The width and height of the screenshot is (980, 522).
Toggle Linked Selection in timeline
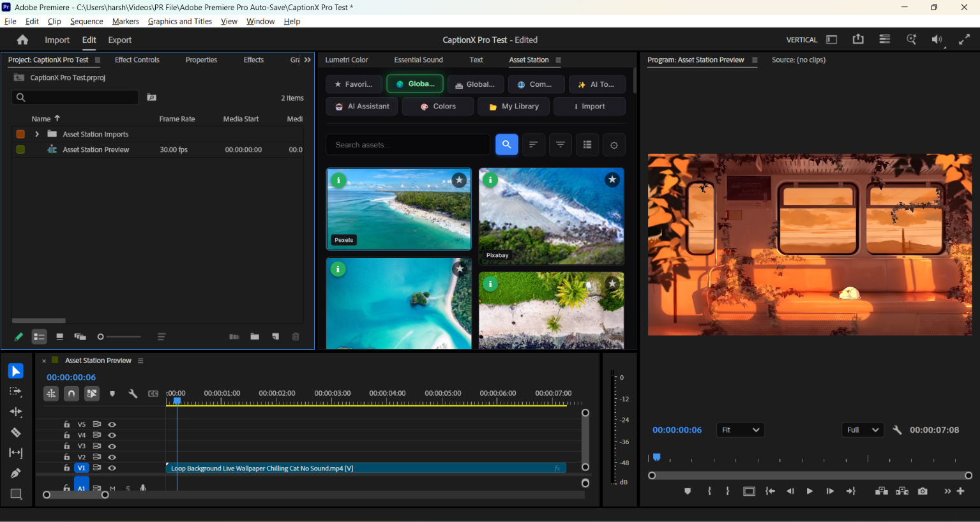[92, 394]
